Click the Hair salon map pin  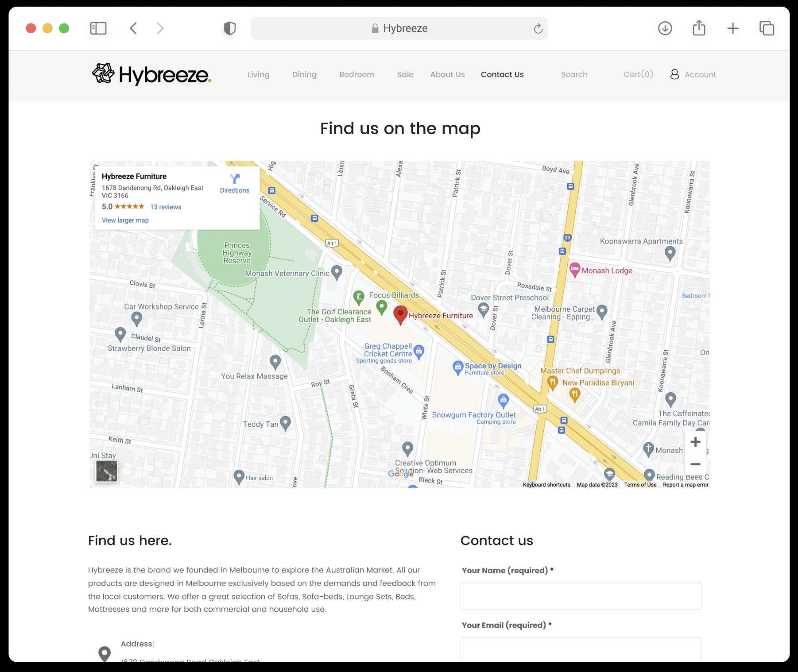(239, 476)
